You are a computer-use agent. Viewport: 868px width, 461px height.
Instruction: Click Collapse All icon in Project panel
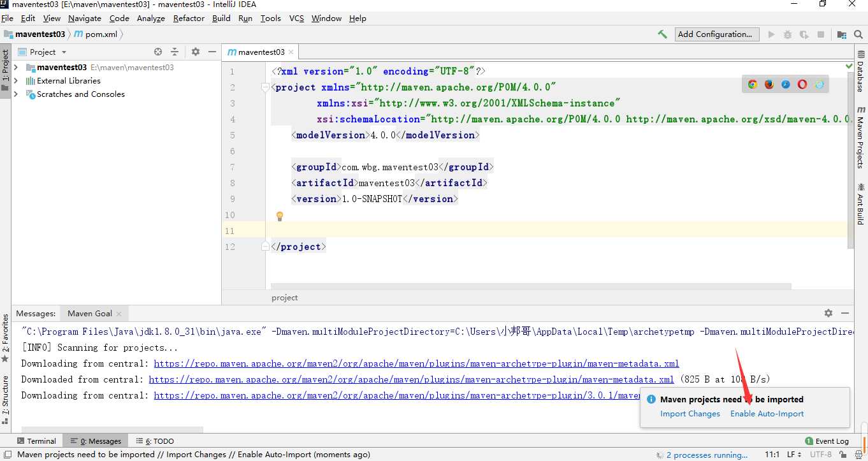click(175, 52)
